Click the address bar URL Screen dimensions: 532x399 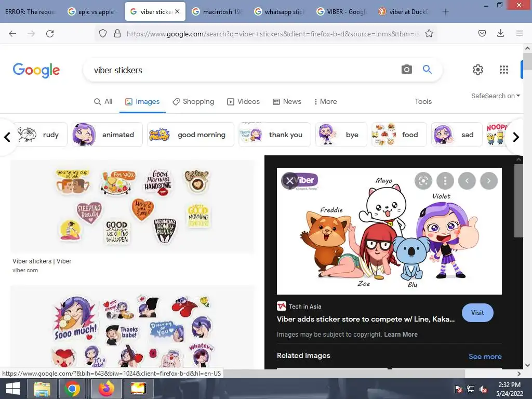click(273, 34)
